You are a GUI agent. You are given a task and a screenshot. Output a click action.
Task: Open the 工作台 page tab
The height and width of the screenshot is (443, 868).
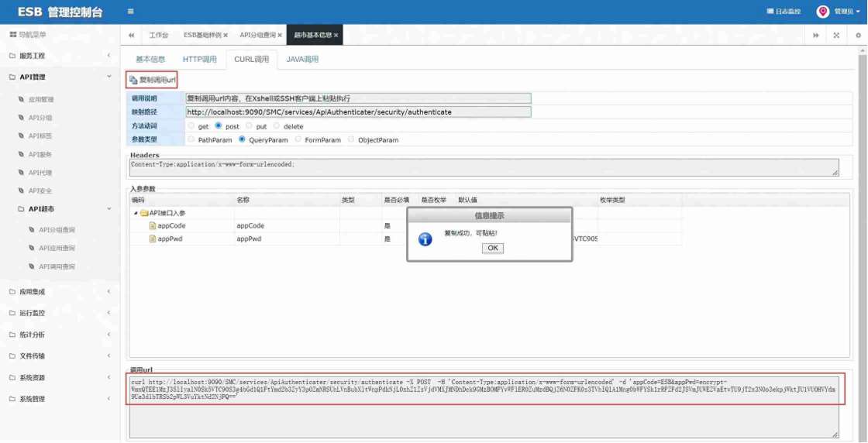[x=158, y=35]
